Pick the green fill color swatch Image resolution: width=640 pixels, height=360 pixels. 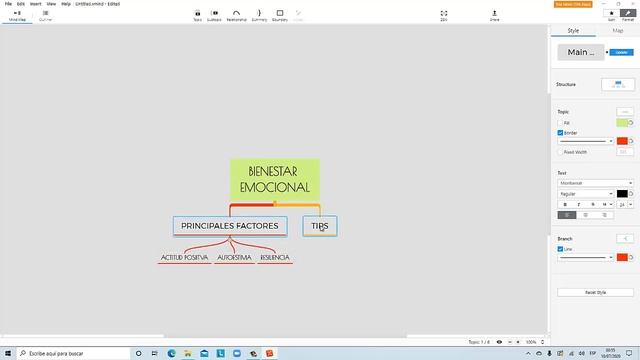(x=622, y=123)
